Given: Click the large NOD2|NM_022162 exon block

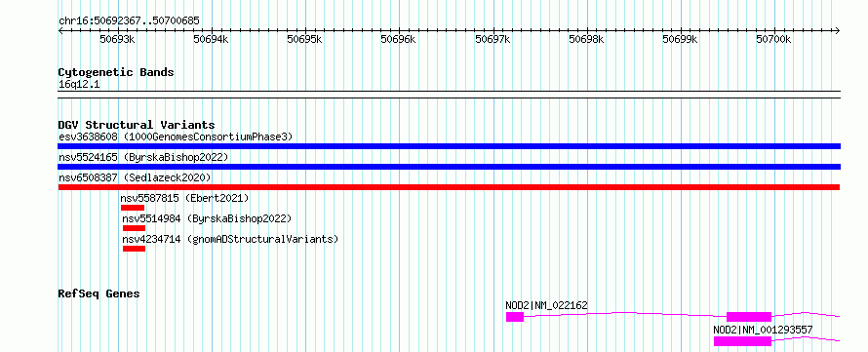Looking at the screenshot, I should (749, 317).
